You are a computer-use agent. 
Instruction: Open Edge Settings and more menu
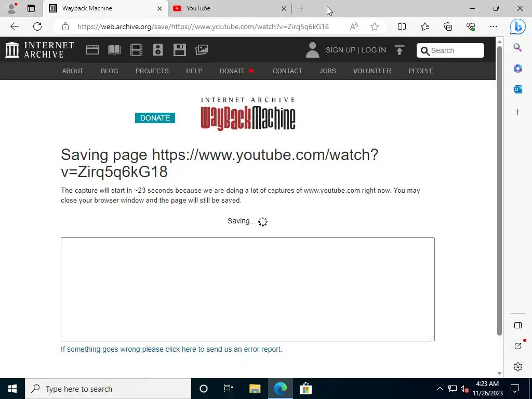tap(494, 26)
